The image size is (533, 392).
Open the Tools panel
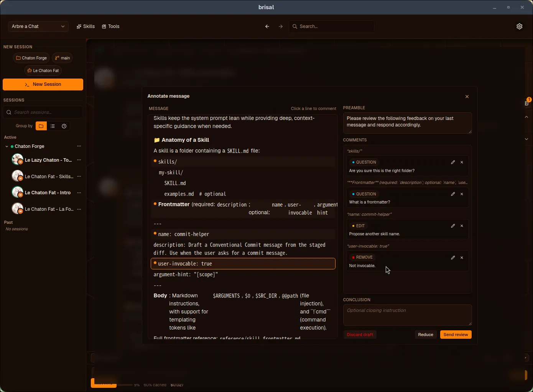(x=111, y=26)
